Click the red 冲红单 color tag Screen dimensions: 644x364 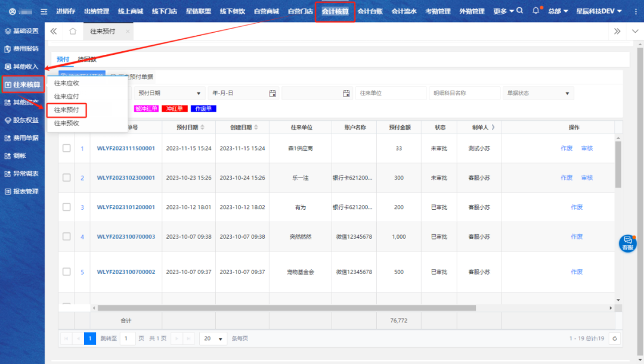point(174,109)
